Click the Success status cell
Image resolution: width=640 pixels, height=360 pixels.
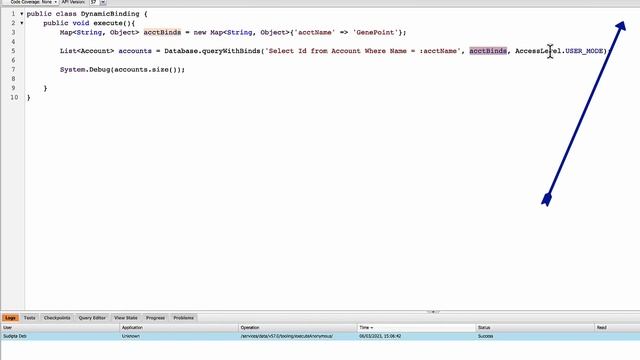pyautogui.click(x=535, y=336)
